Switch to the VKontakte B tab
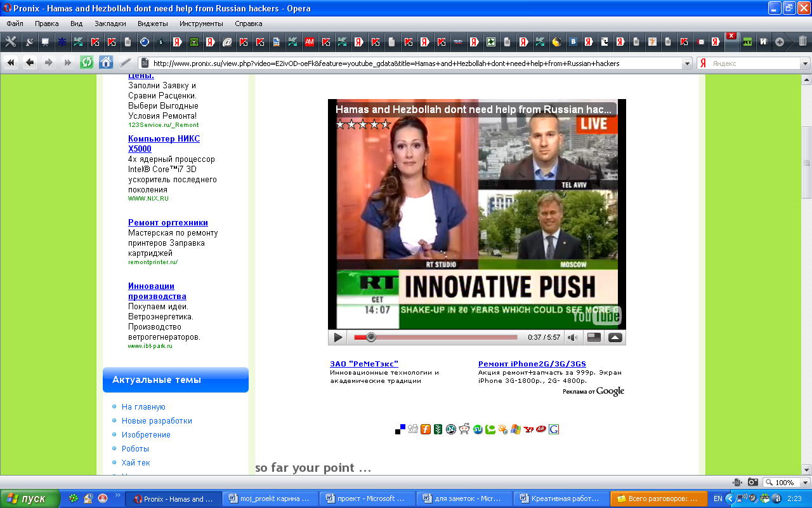812x508 pixels. 573,42
